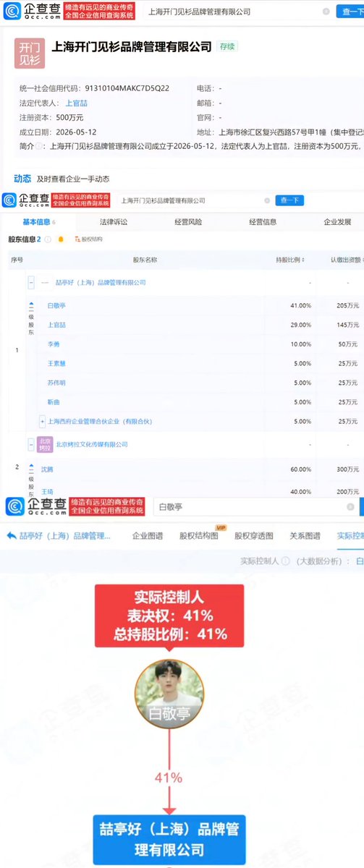This screenshot has width=364, height=868.
Task: Click the 145万元 cell in 上官喆 row
Action: pyautogui.click(x=348, y=325)
